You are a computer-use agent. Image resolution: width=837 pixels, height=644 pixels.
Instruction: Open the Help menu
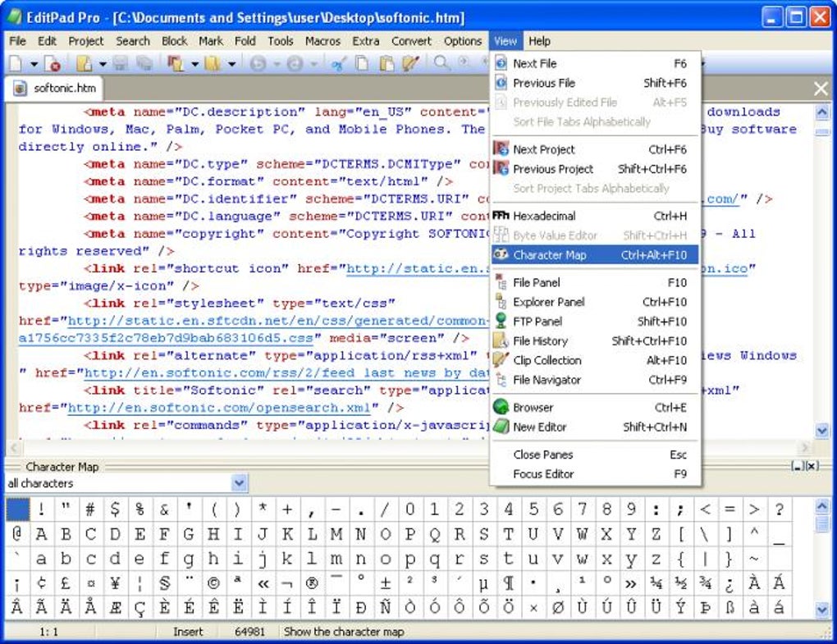539,41
